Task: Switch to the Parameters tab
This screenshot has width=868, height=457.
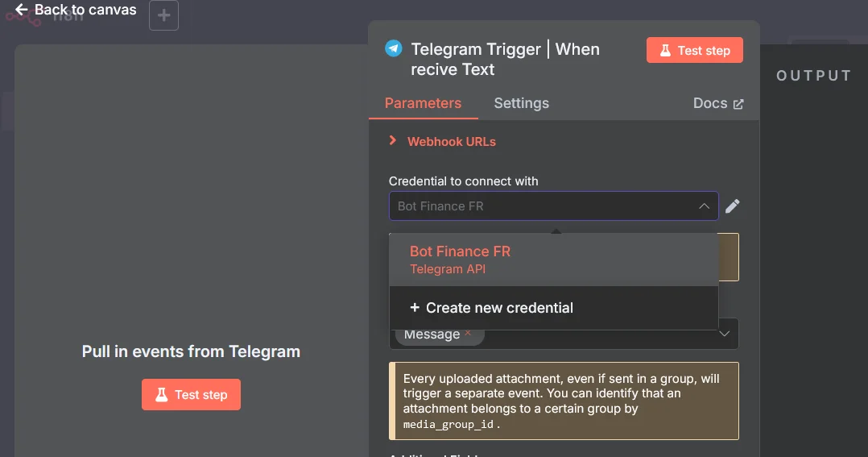Action: click(x=423, y=103)
